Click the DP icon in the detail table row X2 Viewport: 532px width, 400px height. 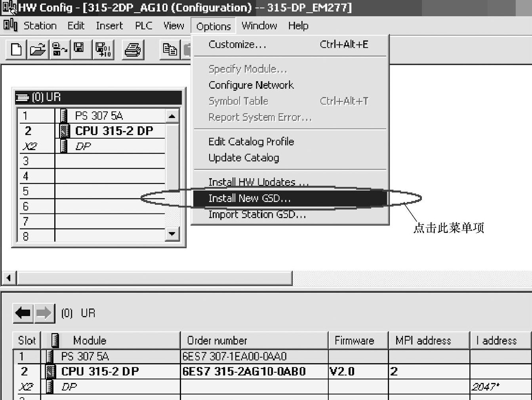pyautogui.click(x=50, y=387)
